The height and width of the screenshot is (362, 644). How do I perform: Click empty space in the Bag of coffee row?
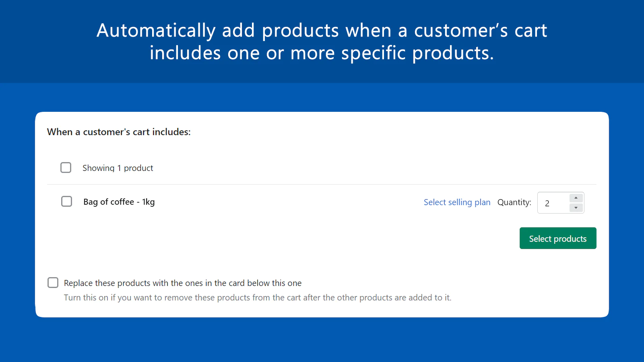pos(282,202)
